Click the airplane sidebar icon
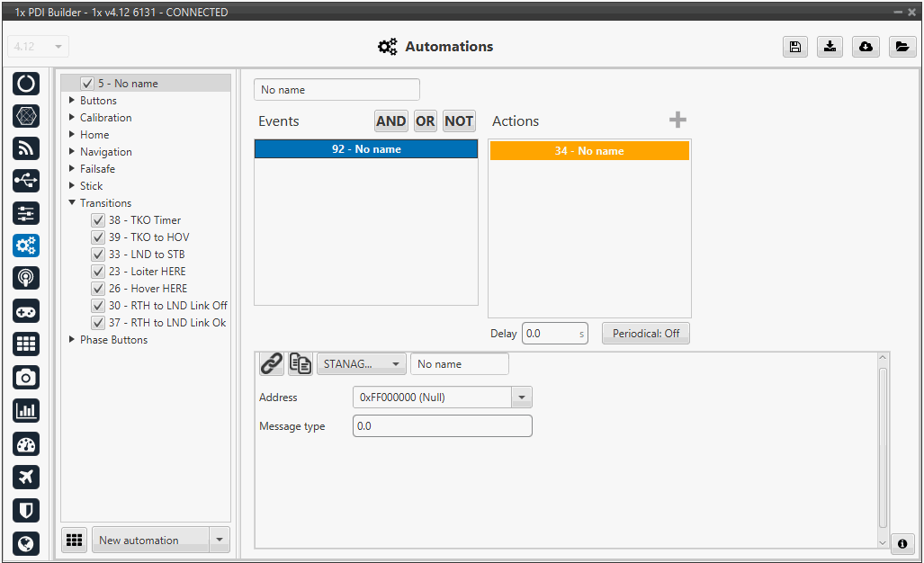This screenshot has height=563, width=924. click(26, 477)
